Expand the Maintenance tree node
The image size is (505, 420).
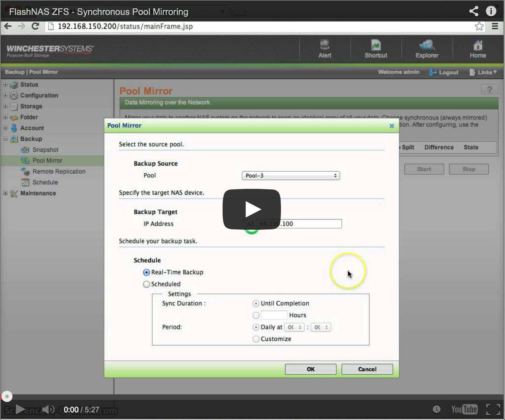coord(5,193)
